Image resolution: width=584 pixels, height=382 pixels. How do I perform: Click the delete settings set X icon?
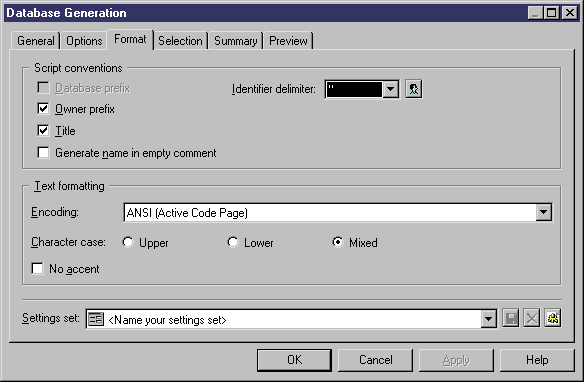[531, 318]
